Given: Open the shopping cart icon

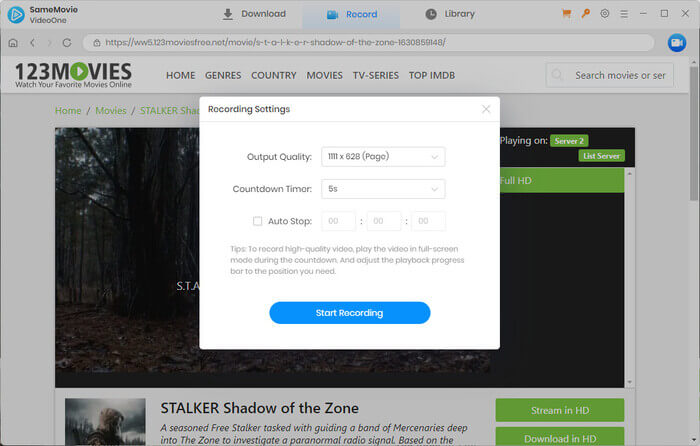Looking at the screenshot, I should pyautogui.click(x=567, y=14).
